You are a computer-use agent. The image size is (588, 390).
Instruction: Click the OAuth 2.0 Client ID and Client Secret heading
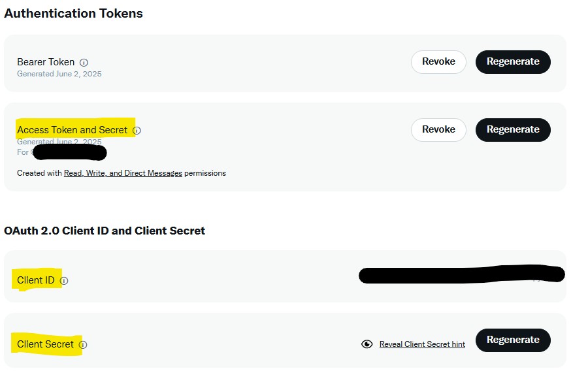105,231
